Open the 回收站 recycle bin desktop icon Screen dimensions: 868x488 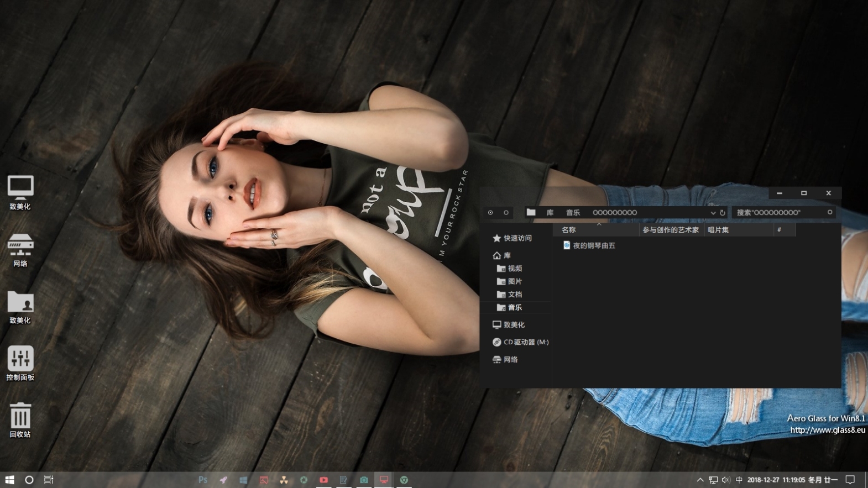[20, 420]
